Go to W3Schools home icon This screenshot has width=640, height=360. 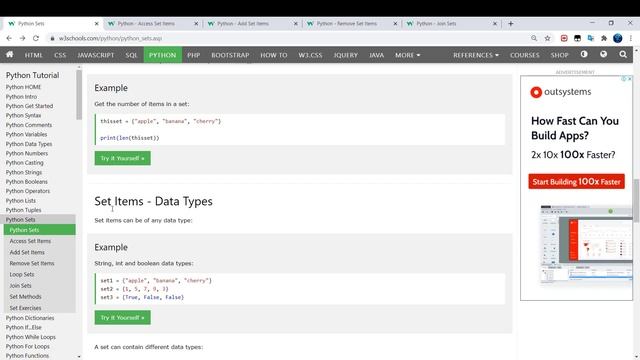9,55
